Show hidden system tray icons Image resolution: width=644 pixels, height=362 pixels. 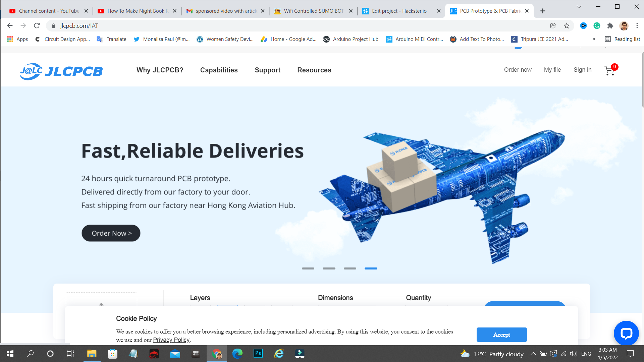(x=533, y=354)
